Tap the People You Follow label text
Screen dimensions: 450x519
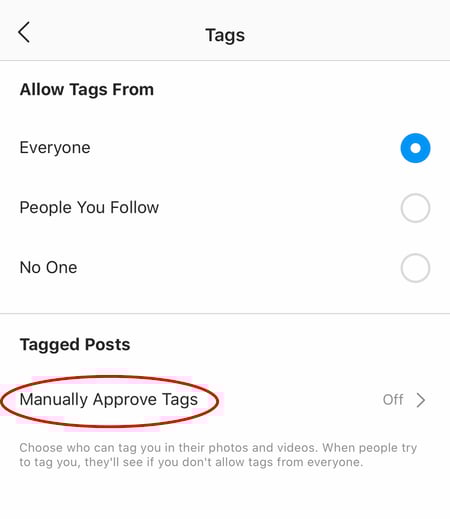coord(89,207)
